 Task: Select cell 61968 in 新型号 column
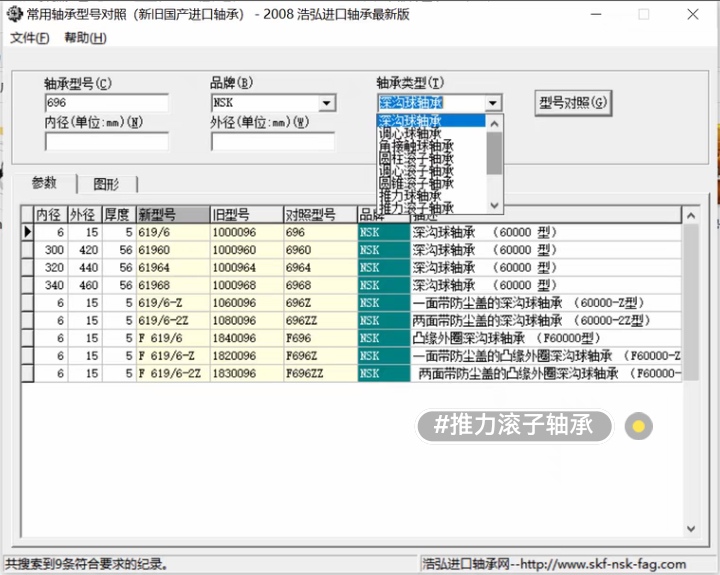(173, 285)
